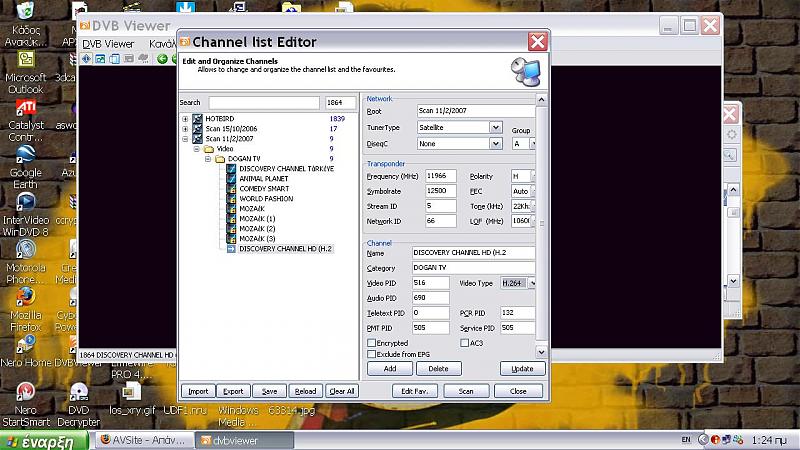Switch to AVSite taskbar item
This screenshot has height=450, width=800.
point(143,440)
